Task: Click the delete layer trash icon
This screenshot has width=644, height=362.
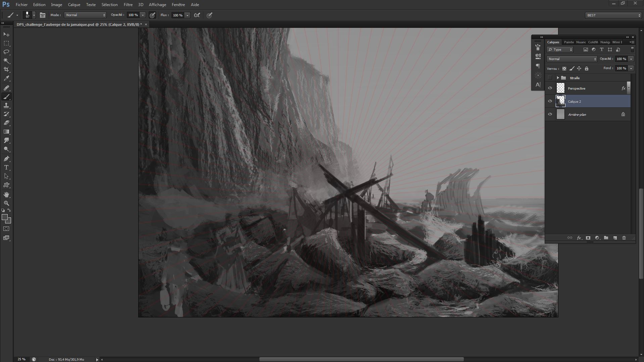Action: point(624,238)
